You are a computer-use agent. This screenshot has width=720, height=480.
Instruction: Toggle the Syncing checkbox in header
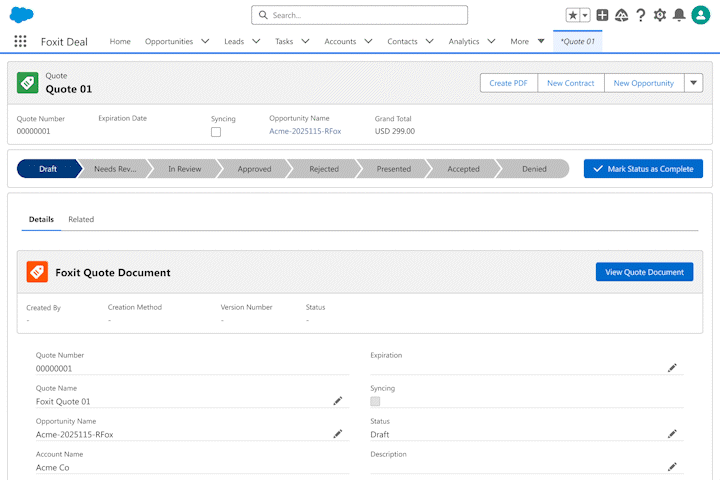(216, 132)
